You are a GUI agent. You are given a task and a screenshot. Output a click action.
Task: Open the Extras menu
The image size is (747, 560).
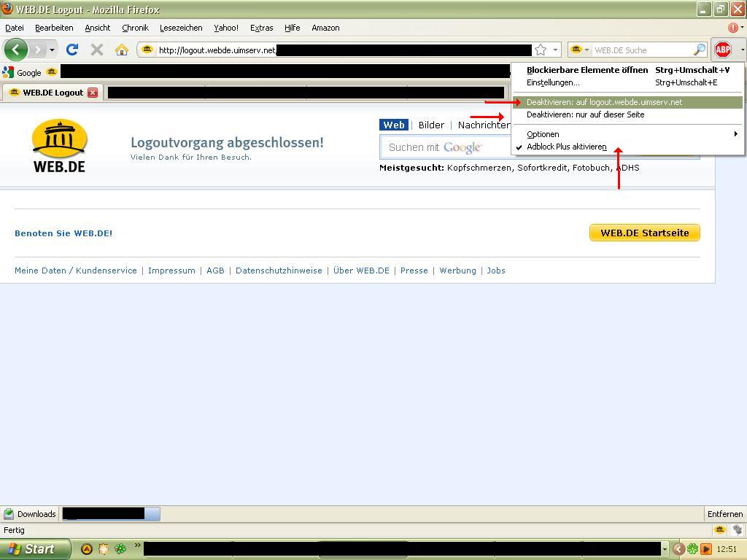(x=262, y=28)
